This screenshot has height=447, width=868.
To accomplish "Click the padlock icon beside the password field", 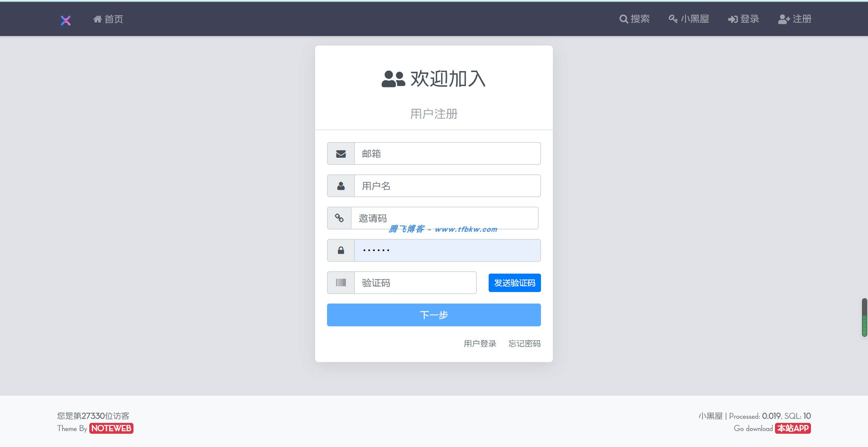I will click(341, 251).
